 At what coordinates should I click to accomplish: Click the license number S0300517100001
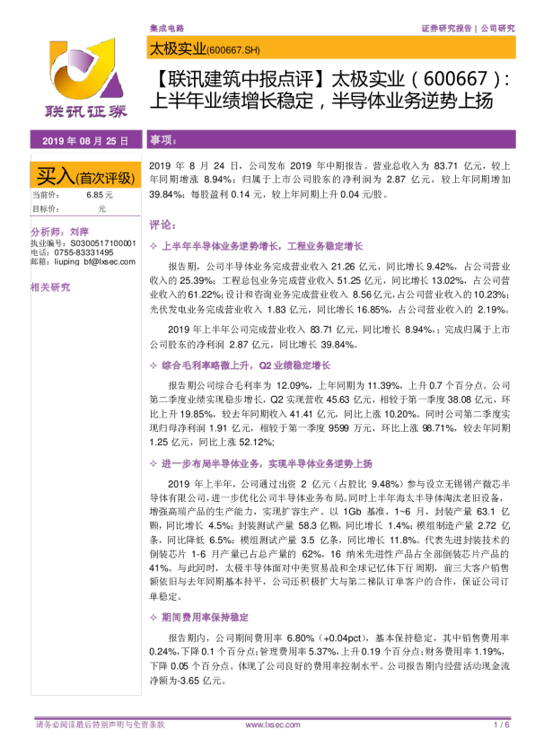pos(103,243)
